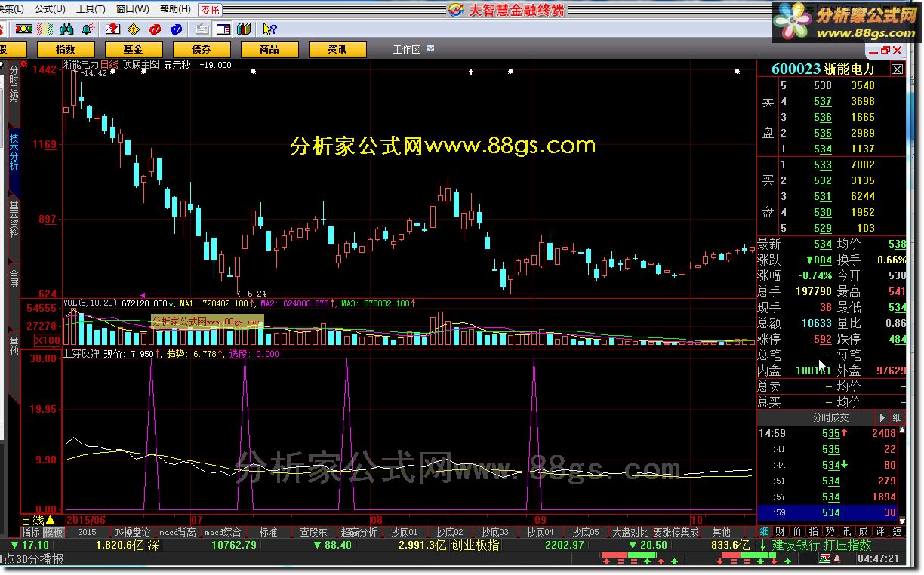This screenshot has height=575, width=924.
Task: Click the blue phi symbol icon
Action: click(x=176, y=29)
